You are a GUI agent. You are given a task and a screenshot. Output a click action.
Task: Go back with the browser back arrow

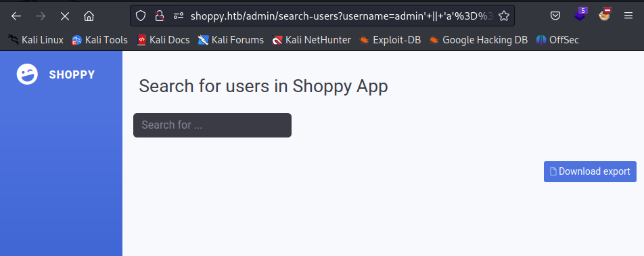coord(16,16)
